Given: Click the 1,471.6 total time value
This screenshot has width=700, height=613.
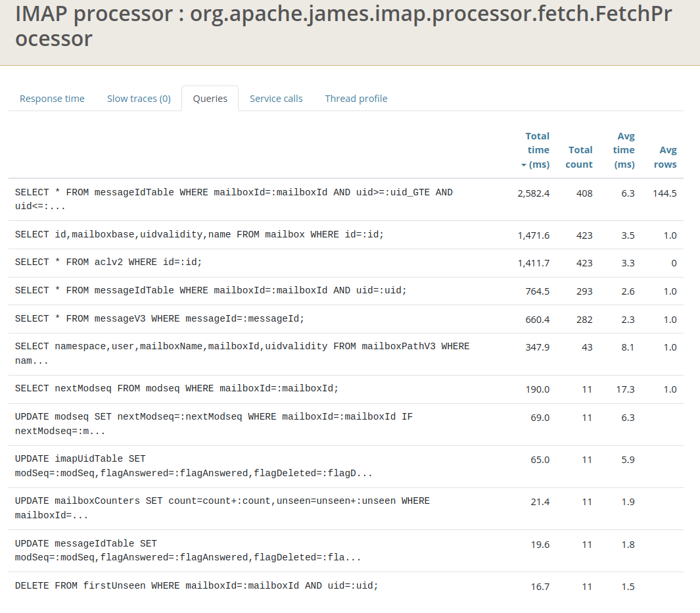Looking at the screenshot, I should point(534,235).
